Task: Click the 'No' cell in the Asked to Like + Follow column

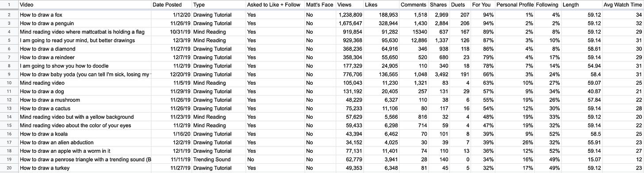Action: (274, 159)
